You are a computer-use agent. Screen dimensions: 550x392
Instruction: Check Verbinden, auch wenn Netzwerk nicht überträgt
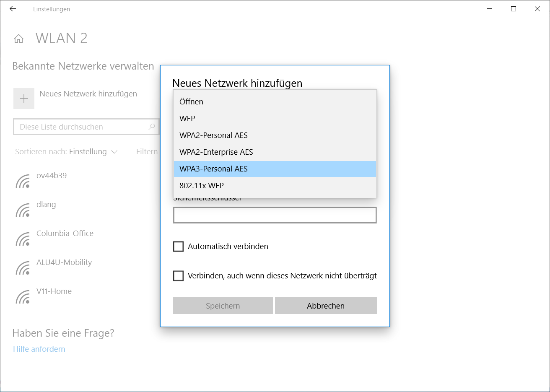[179, 276]
